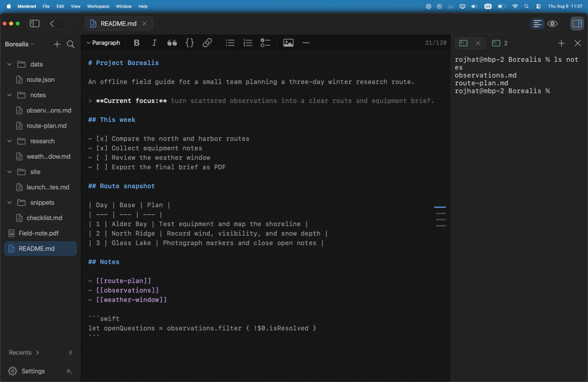Insert a task checklist

tap(265, 43)
